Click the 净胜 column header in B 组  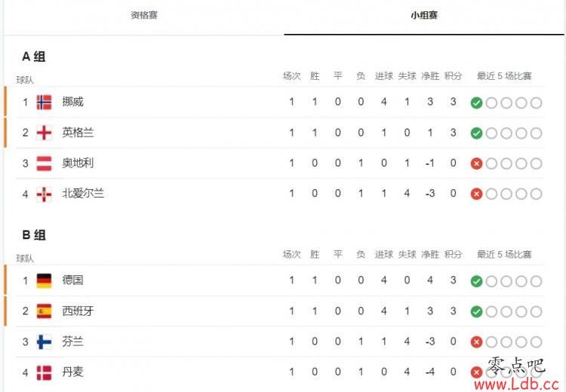pos(430,254)
